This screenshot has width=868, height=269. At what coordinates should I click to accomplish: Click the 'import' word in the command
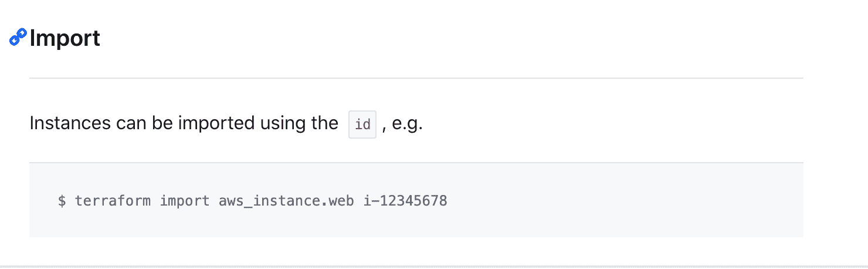click(x=185, y=201)
